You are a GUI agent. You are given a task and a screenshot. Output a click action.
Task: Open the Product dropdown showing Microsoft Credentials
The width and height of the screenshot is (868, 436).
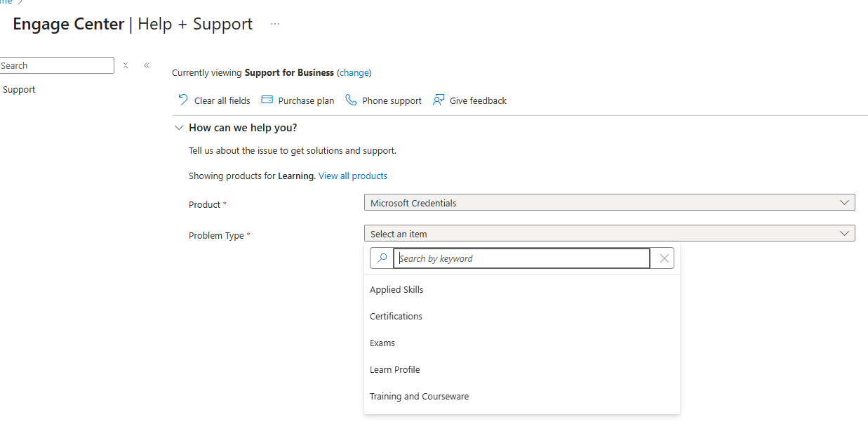click(610, 202)
